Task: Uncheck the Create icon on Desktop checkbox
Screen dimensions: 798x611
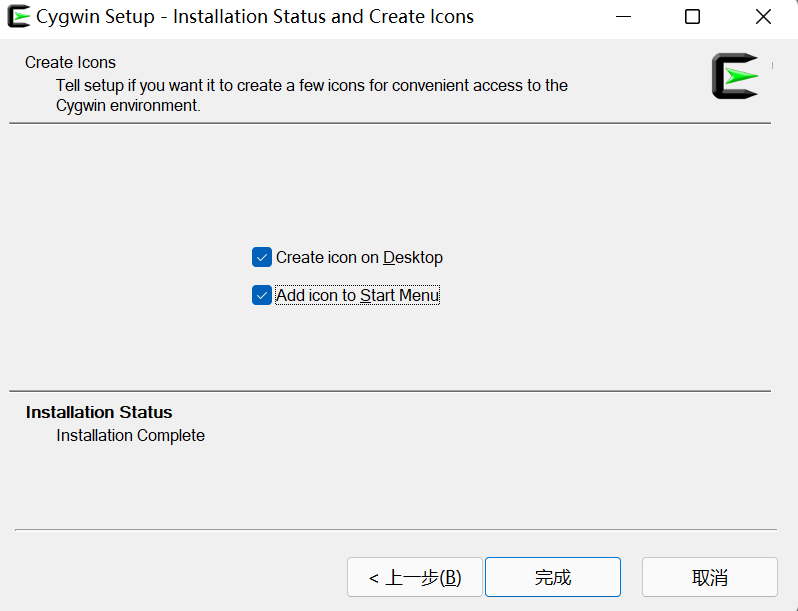Action: pyautogui.click(x=262, y=258)
